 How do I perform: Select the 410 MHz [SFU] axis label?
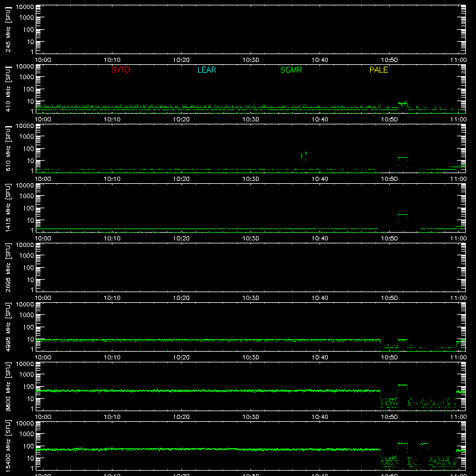click(8, 89)
